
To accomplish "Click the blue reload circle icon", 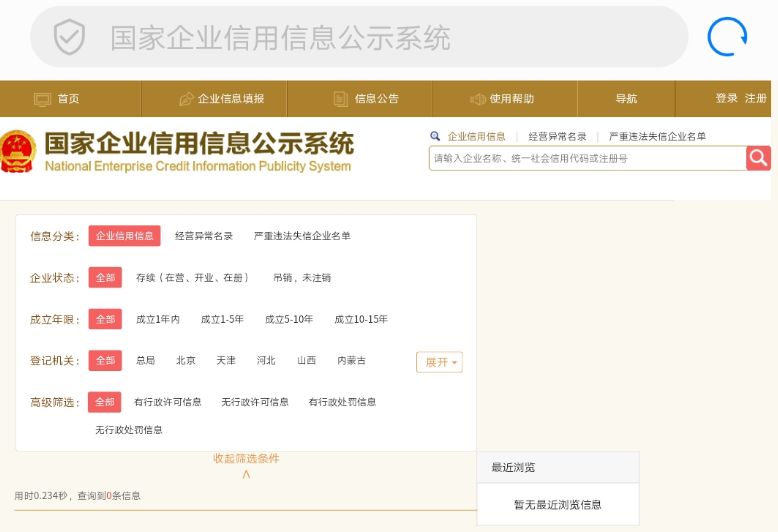I will (727, 37).
